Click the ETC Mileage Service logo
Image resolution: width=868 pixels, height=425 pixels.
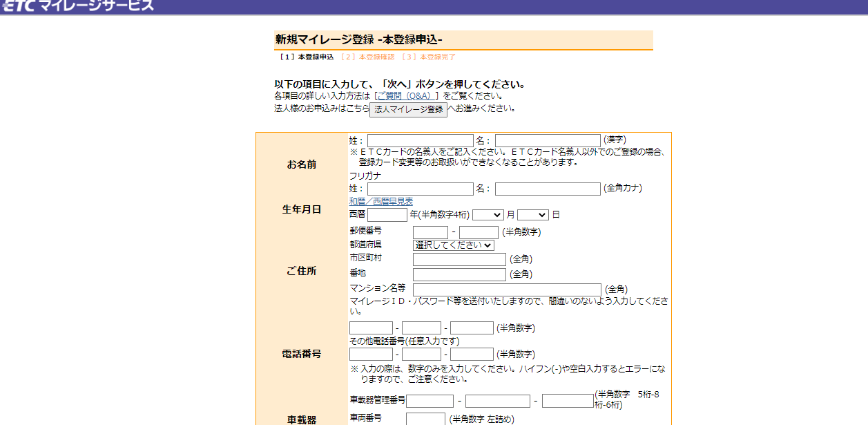(x=77, y=6)
